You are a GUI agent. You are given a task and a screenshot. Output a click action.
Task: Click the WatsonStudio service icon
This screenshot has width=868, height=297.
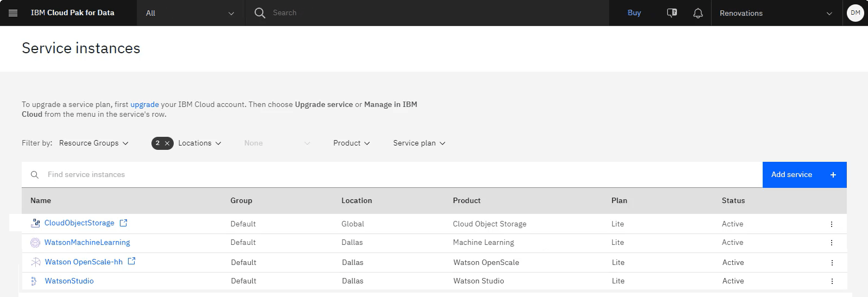click(x=34, y=281)
